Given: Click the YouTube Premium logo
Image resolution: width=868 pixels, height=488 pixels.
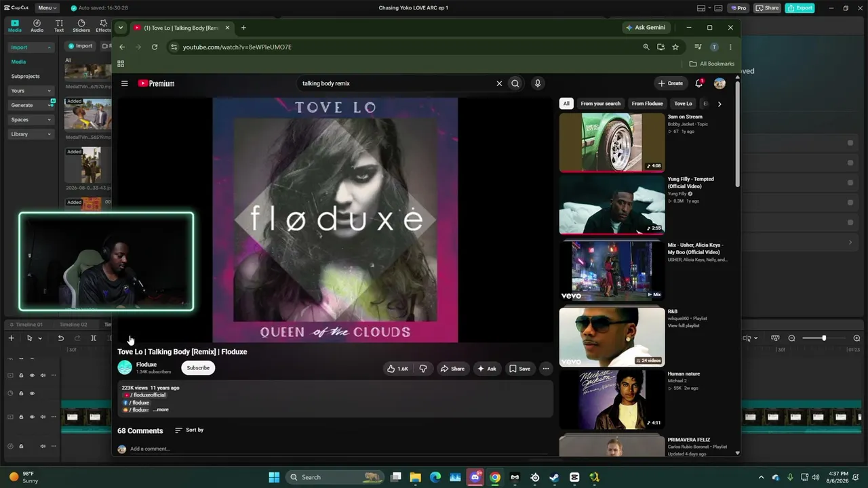Looking at the screenshot, I should coord(156,83).
